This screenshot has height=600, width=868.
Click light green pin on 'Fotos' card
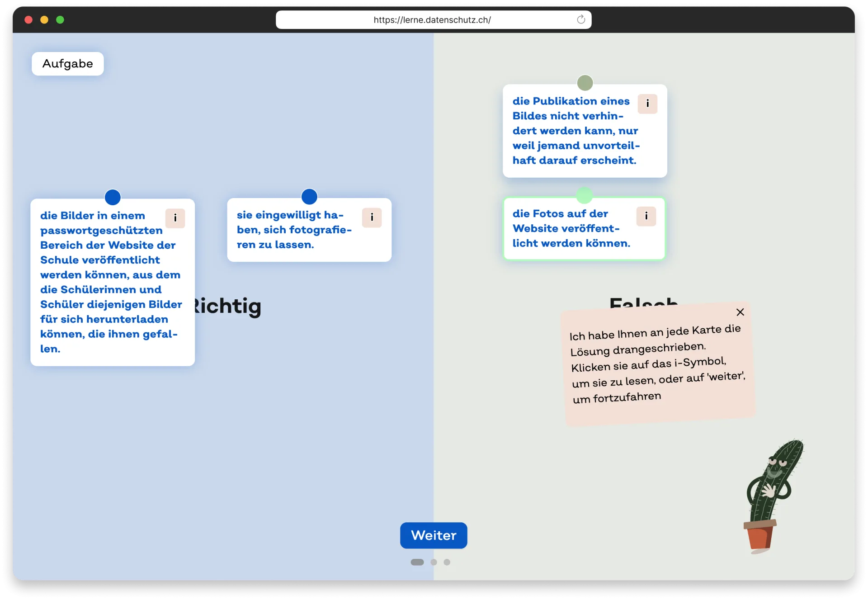584,195
